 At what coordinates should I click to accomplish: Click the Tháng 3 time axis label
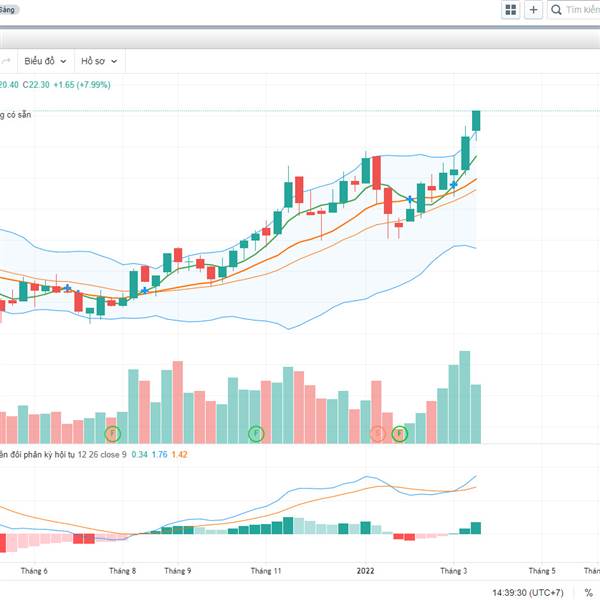[453, 571]
